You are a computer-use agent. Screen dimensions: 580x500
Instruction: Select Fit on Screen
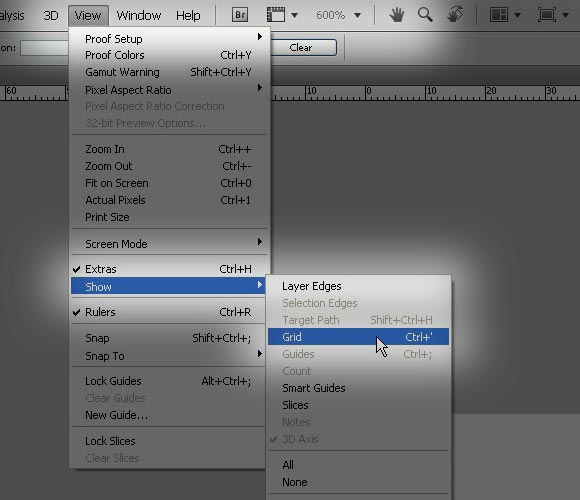click(x=169, y=183)
